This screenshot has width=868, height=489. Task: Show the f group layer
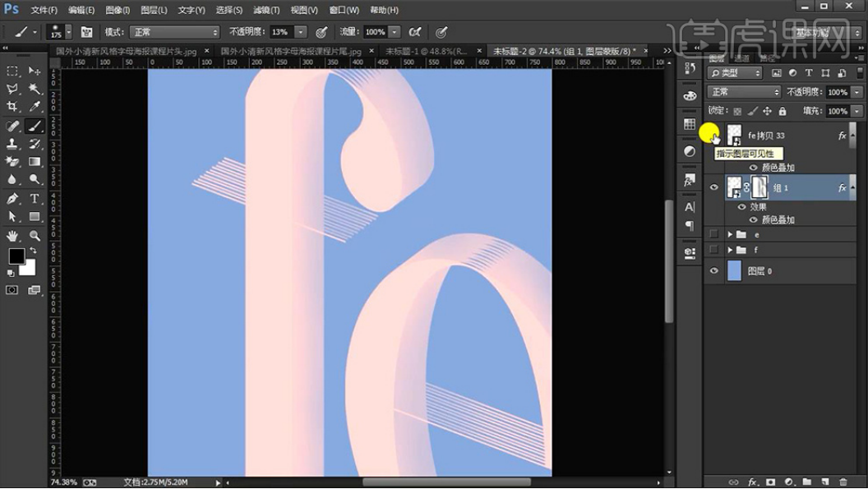point(713,250)
